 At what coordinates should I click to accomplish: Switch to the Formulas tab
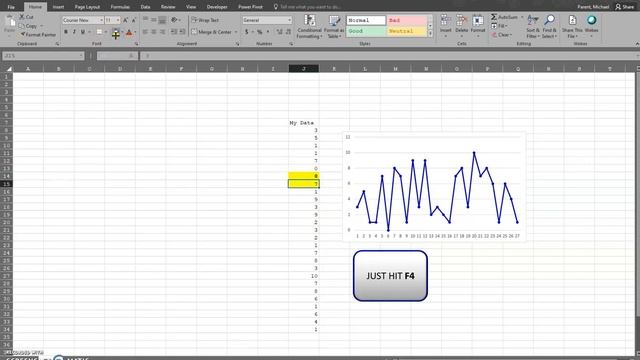click(x=120, y=7)
